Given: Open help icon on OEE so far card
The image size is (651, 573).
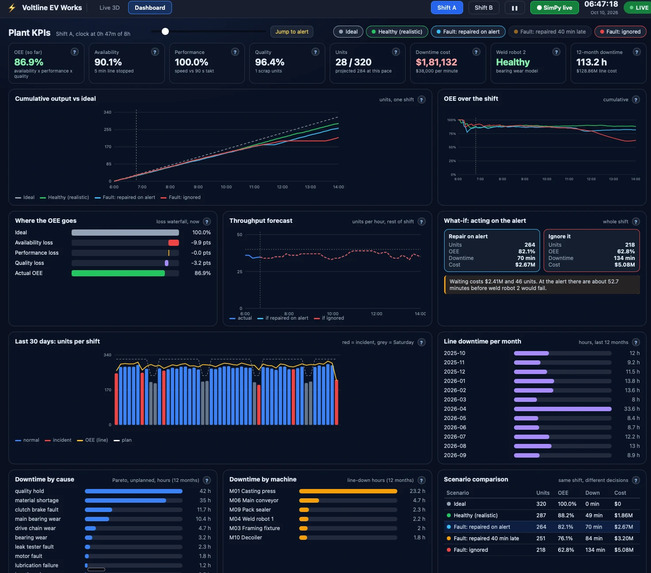Looking at the screenshot, I should [74, 52].
